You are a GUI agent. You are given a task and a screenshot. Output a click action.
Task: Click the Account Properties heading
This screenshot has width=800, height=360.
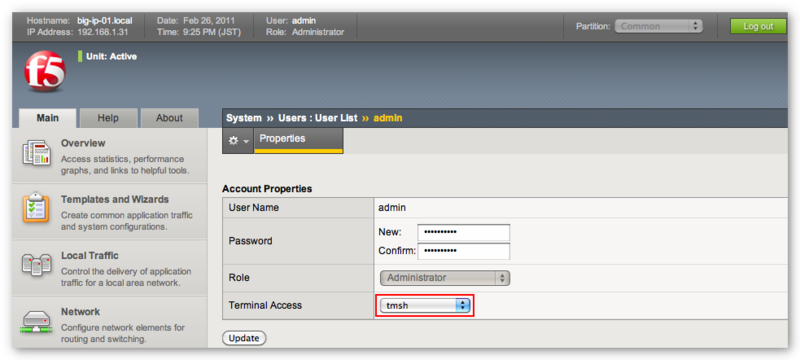pyautogui.click(x=267, y=189)
